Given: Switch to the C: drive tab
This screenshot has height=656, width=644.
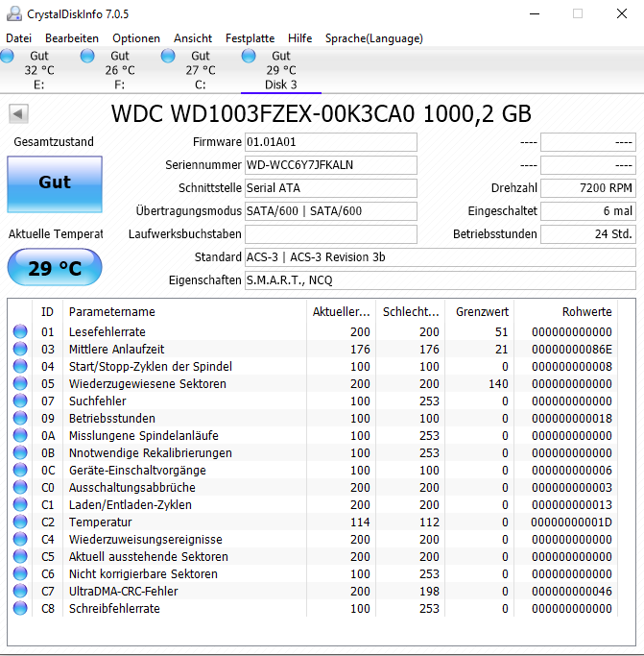Looking at the screenshot, I should point(201,70).
